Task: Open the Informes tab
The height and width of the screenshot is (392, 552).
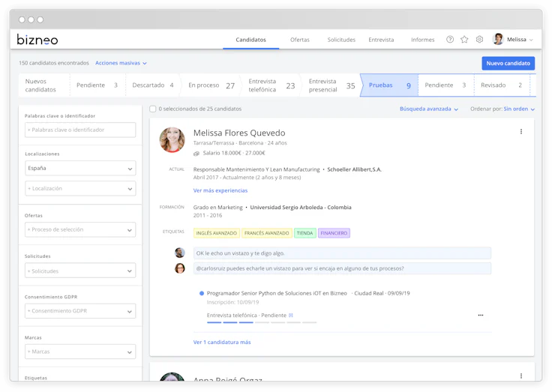Action: point(422,40)
